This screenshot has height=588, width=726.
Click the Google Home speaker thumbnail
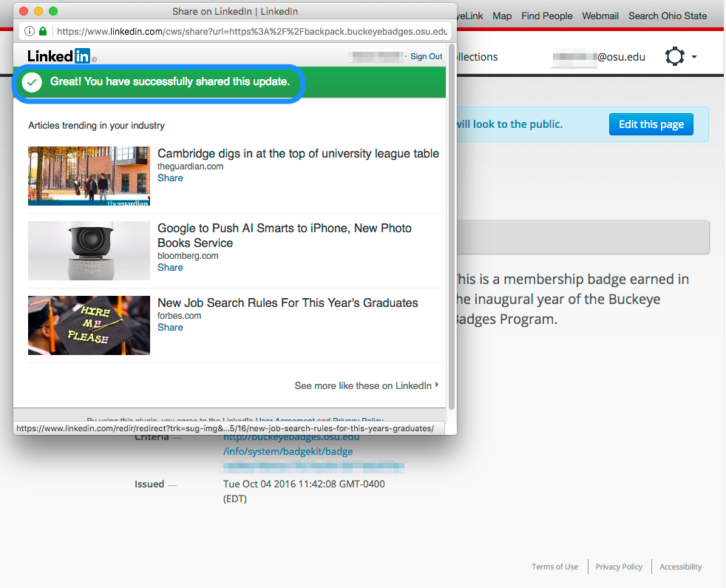tap(89, 251)
